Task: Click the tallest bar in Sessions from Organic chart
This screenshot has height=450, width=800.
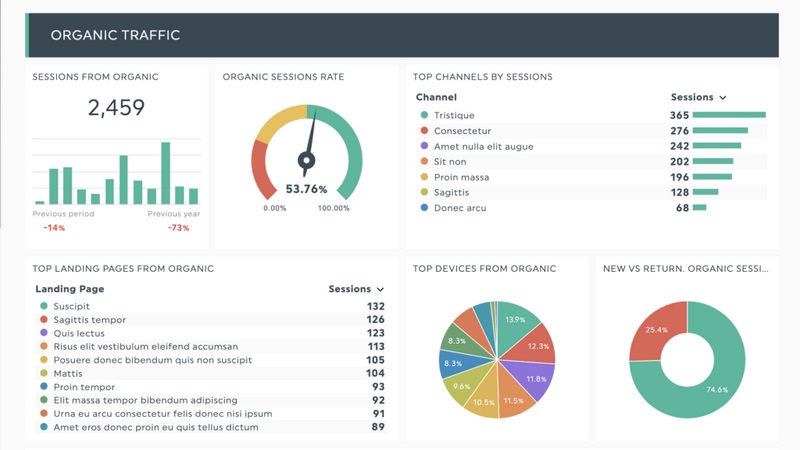Action: tap(165, 173)
